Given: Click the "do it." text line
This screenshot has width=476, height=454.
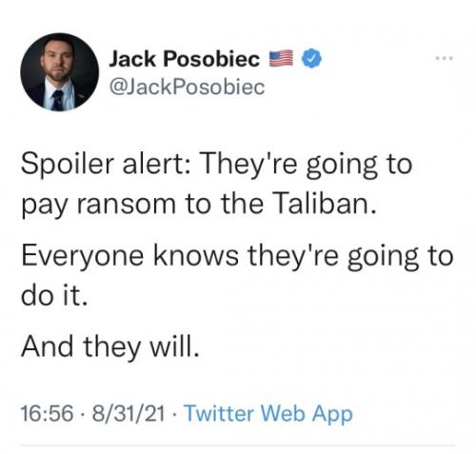Looking at the screenshot, I should click(x=54, y=296).
